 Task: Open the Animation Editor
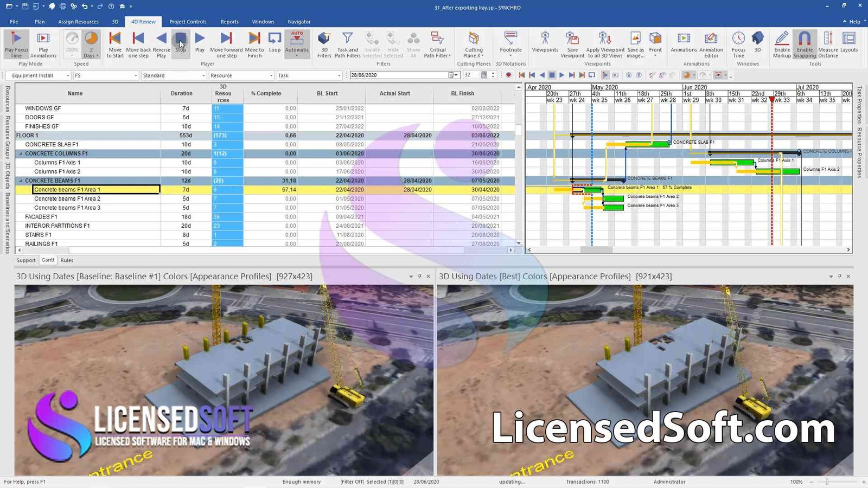(711, 44)
